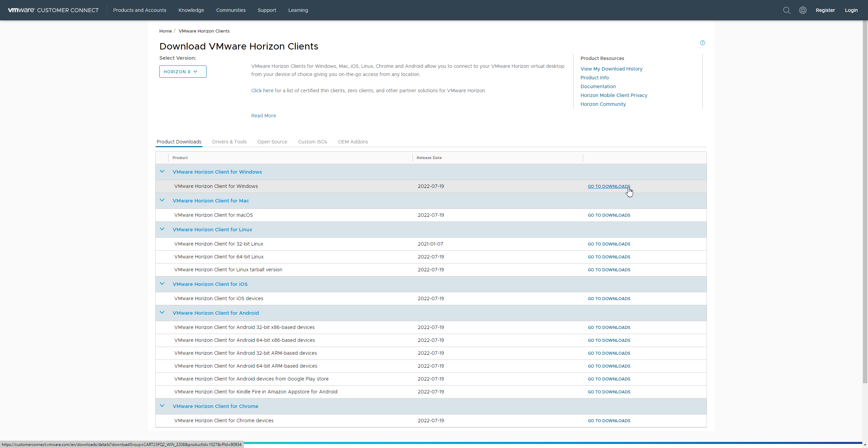
Task: Click the VMware Customer Connect logo
Action: pos(53,10)
